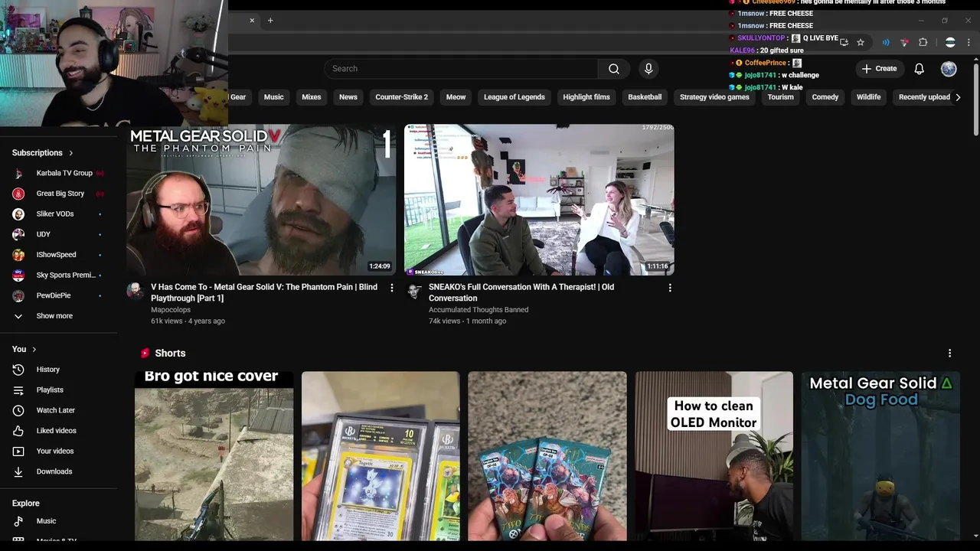Select the Meow category chip

tap(456, 97)
